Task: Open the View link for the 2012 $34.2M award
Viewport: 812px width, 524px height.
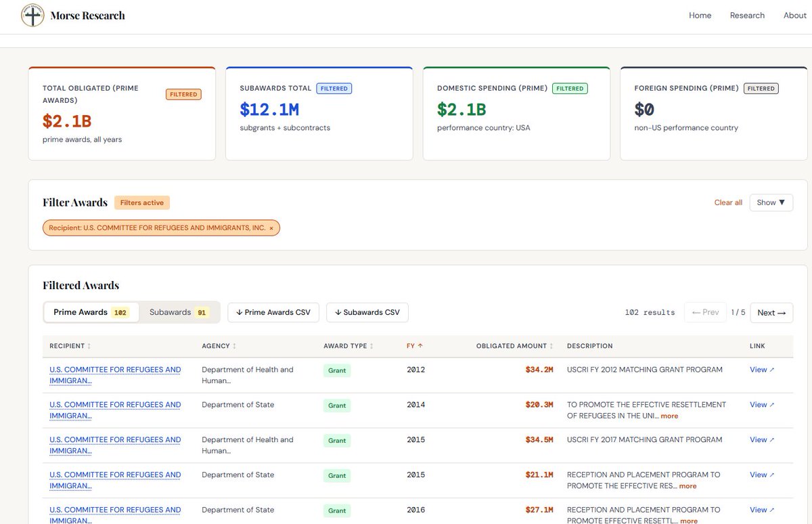Action: point(762,370)
